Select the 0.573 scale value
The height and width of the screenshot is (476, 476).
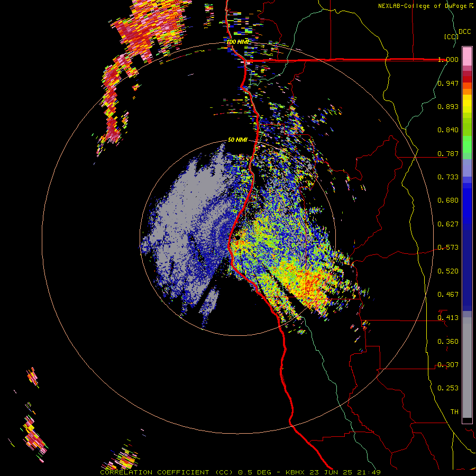pyautogui.click(x=448, y=248)
